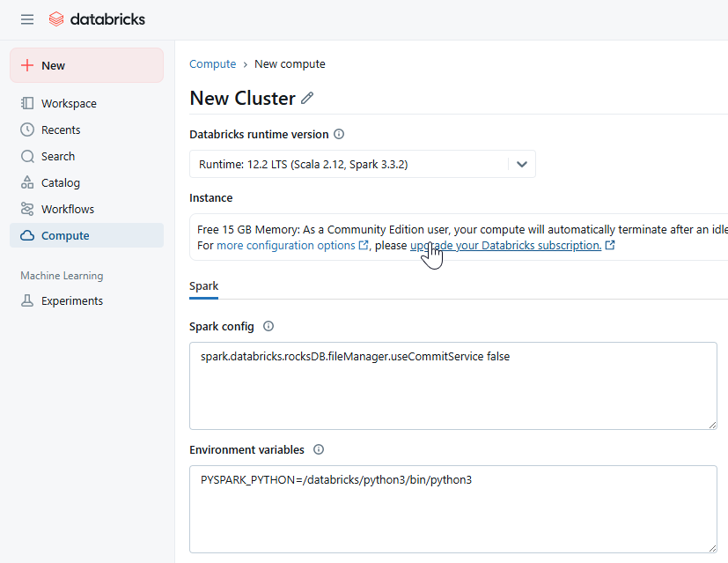Open the Databricks runtime version dropdown

pyautogui.click(x=362, y=164)
